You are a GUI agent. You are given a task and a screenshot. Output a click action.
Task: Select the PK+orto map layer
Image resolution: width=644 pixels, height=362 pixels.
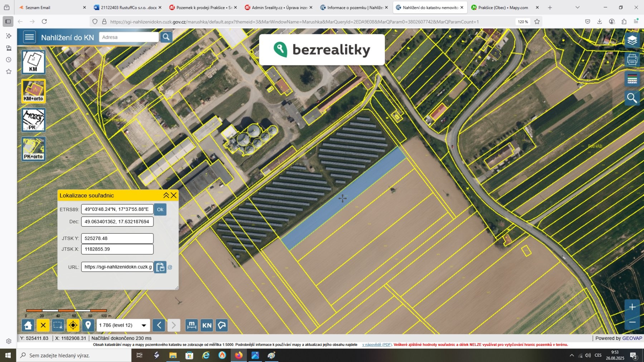pos(33,149)
